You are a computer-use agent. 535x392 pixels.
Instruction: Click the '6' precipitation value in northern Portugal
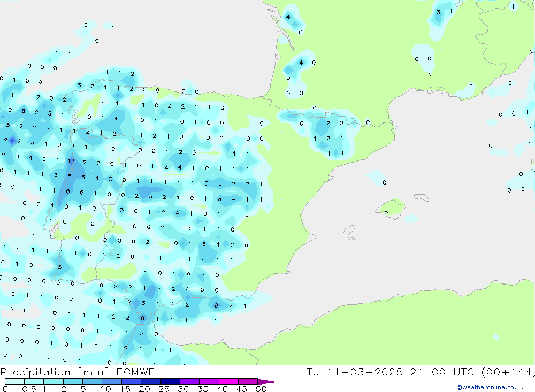[x=83, y=177]
